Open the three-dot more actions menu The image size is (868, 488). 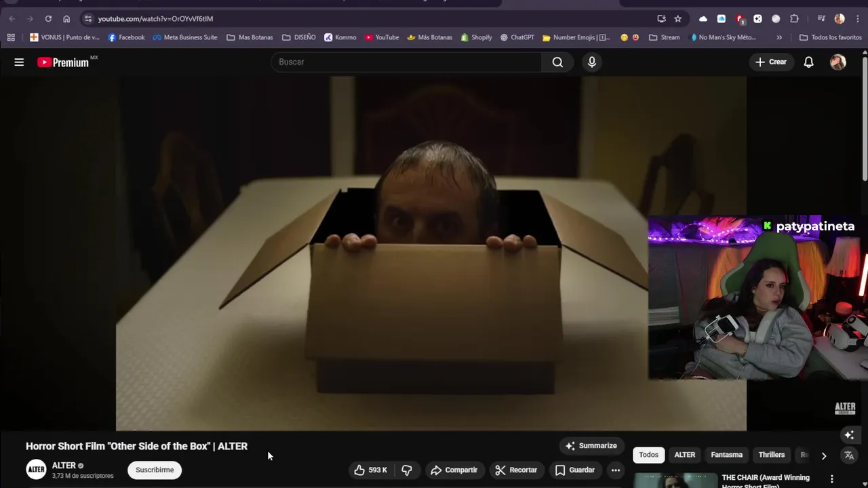pos(616,470)
